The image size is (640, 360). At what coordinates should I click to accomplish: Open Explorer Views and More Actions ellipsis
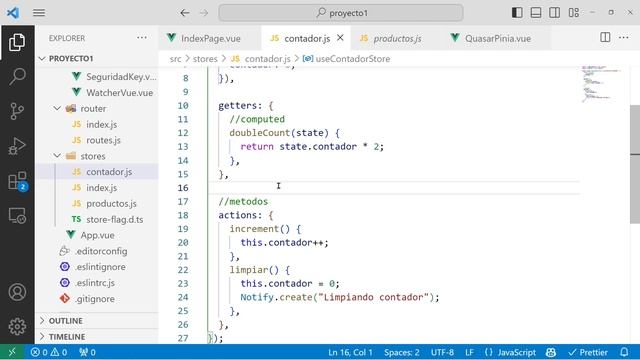[x=142, y=38]
